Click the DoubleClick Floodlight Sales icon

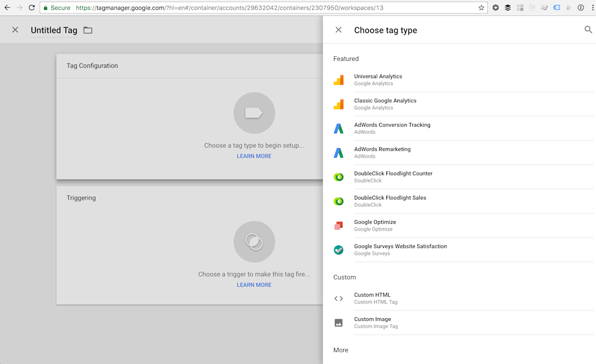(339, 201)
